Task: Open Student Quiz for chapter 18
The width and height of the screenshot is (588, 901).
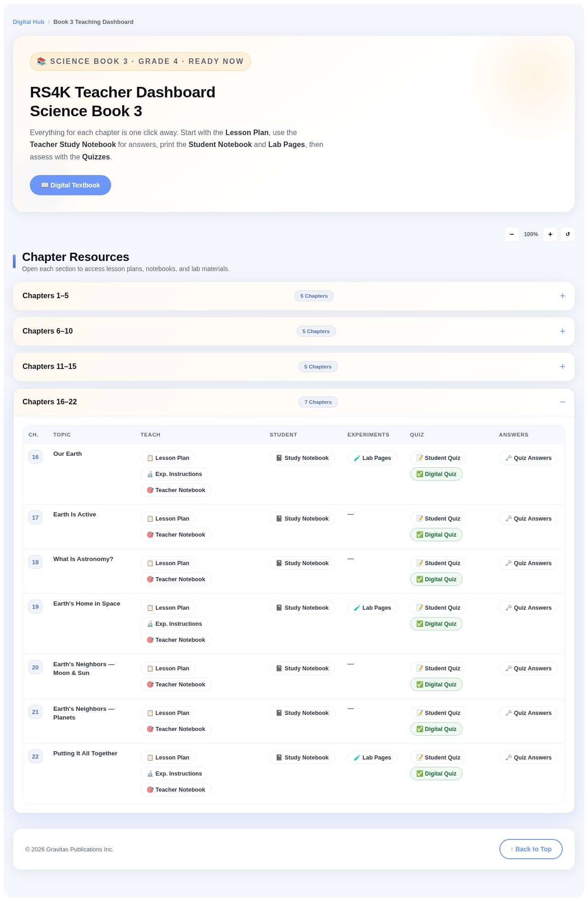Action: (438, 563)
